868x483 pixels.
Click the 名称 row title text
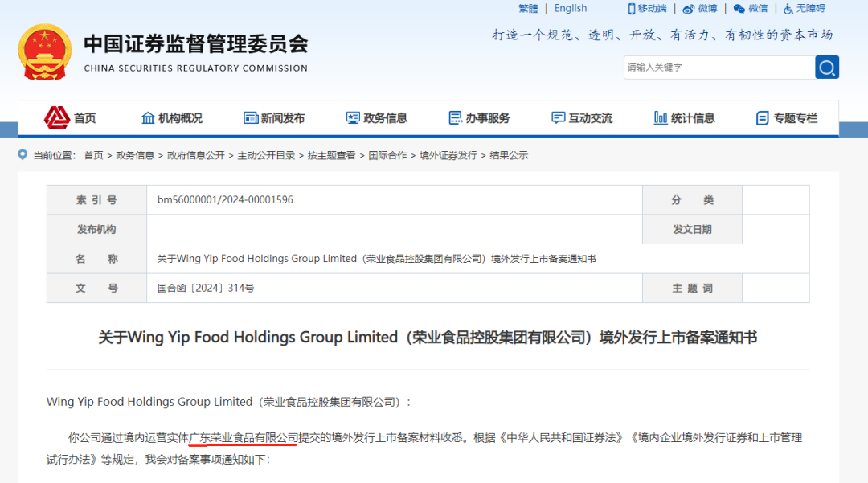click(376, 259)
